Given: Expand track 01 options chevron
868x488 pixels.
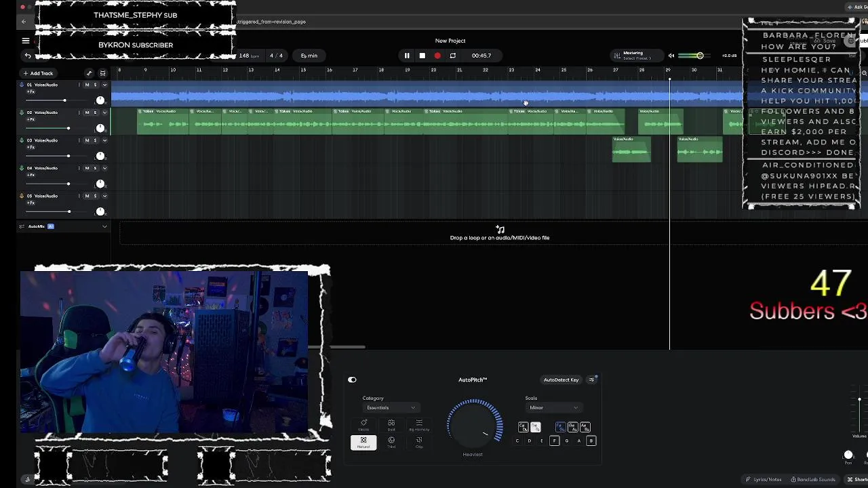Looking at the screenshot, I should [x=104, y=85].
